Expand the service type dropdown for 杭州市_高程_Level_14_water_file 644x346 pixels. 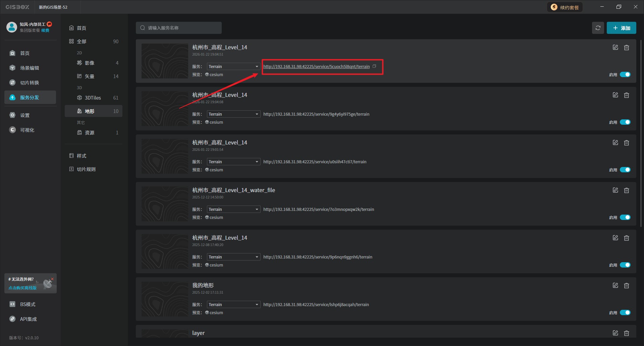pos(233,209)
